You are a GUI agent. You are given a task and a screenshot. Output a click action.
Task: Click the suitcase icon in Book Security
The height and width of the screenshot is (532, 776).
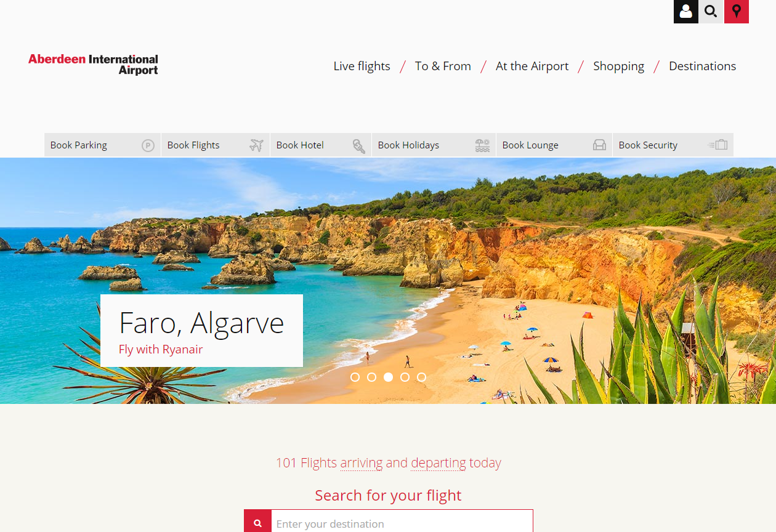coord(717,145)
